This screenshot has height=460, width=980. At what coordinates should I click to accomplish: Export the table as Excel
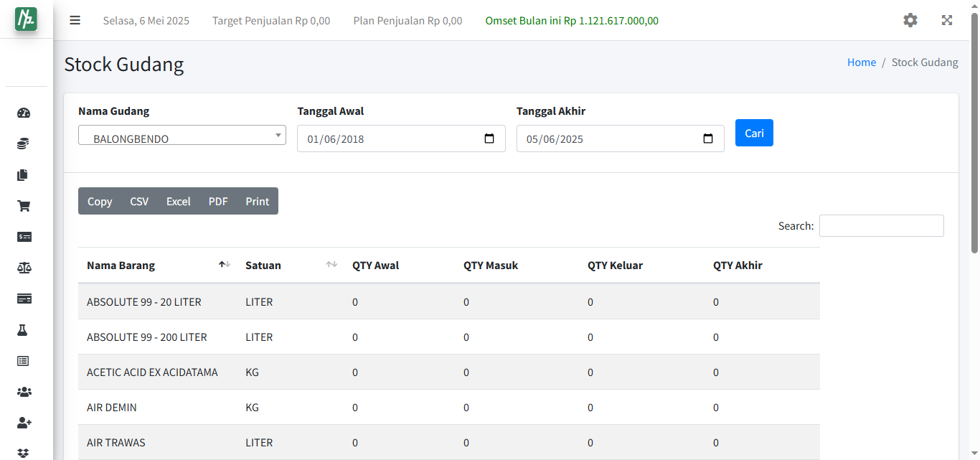(x=178, y=202)
